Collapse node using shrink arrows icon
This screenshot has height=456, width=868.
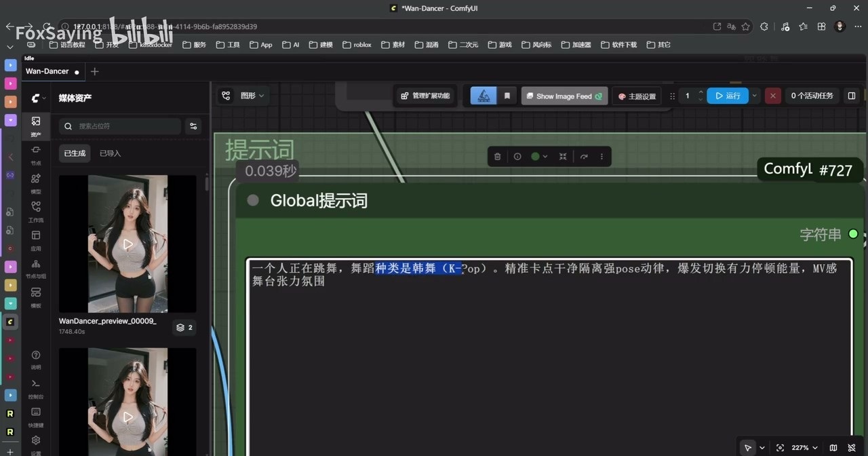[563, 157]
